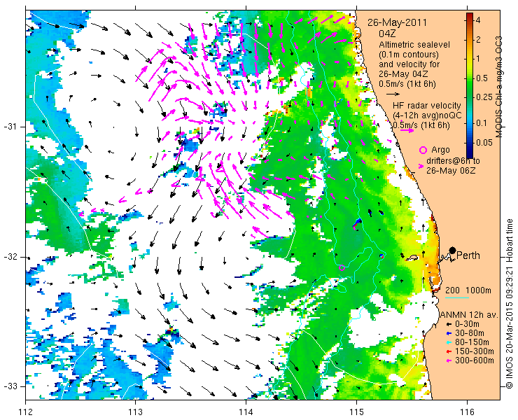Screen dimensions: 518x420
Task: Click the IMOS copyright timestamp text
Action: coord(510,304)
